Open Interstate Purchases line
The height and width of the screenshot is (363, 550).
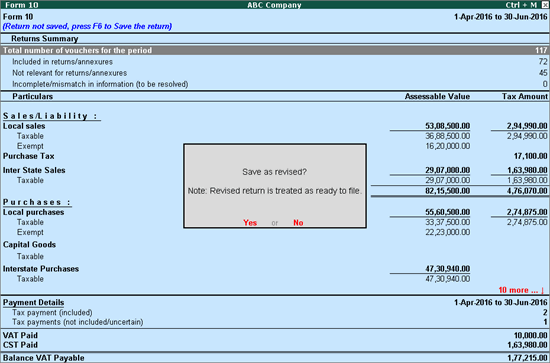pos(275,269)
